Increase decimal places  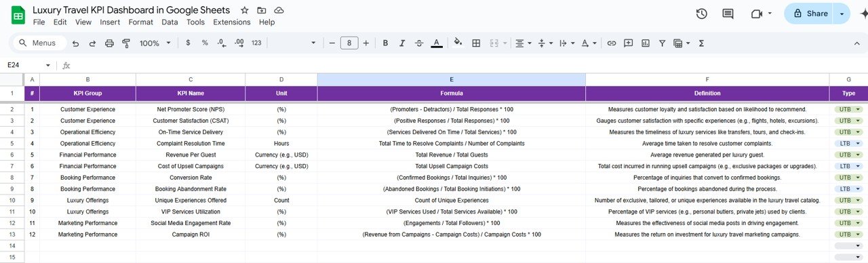click(239, 43)
